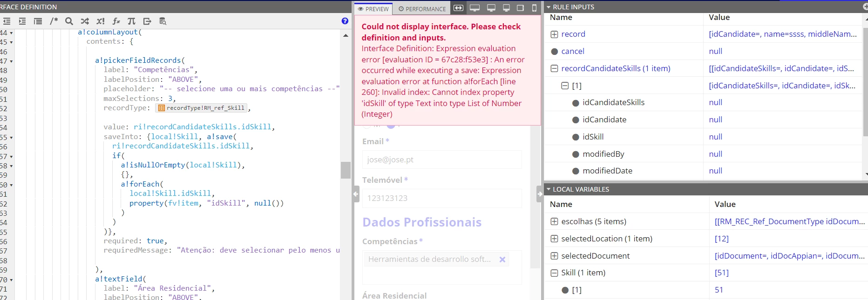
Task: Select the small desktop preview icon
Action: (x=507, y=8)
